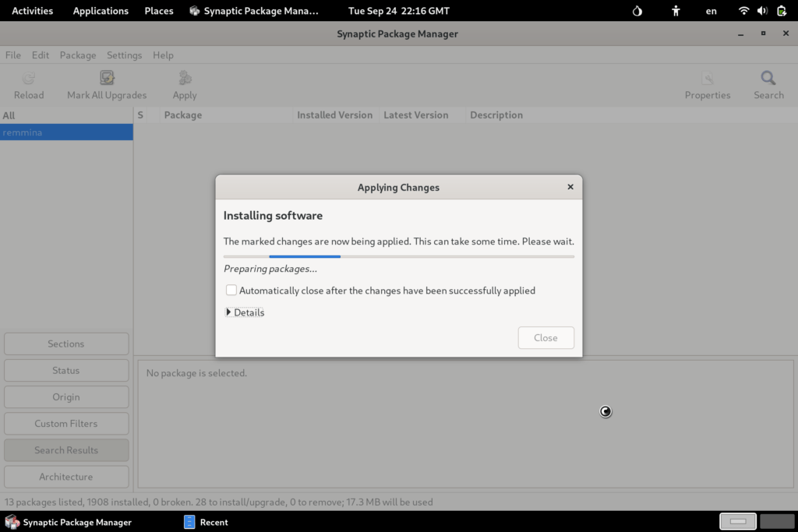Image resolution: width=798 pixels, height=532 pixels.
Task: Open the Help menu
Action: [x=163, y=55]
